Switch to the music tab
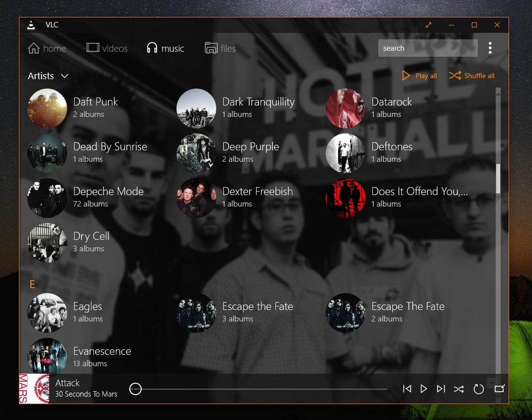The height and width of the screenshot is (420, 532). pyautogui.click(x=165, y=48)
